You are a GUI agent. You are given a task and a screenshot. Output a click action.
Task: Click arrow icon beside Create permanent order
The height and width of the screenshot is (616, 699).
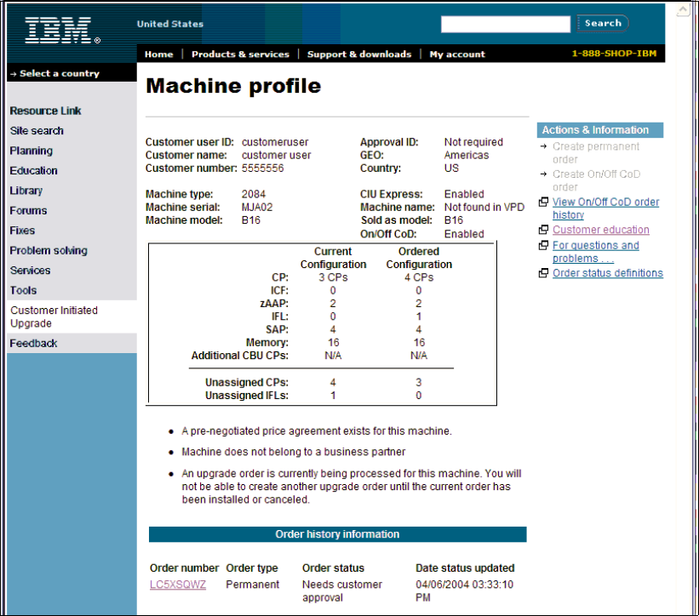tap(543, 146)
